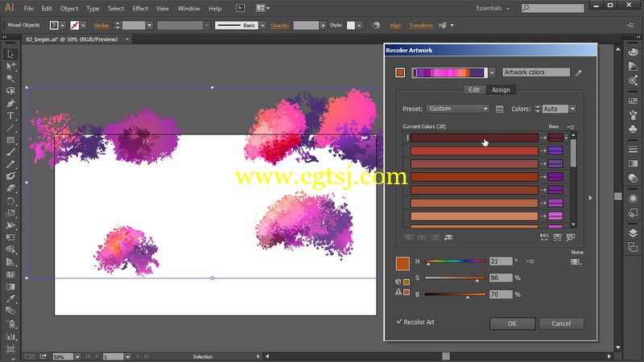Select the Paintbrush tool

pos(10,152)
